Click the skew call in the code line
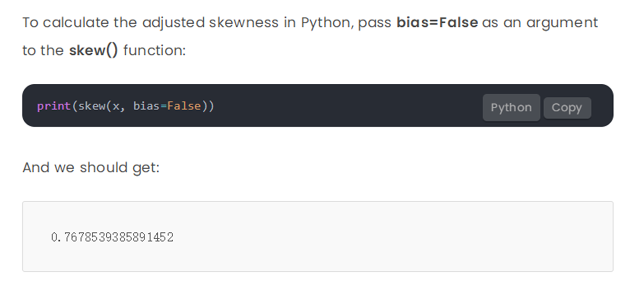The image size is (644, 295). (x=92, y=106)
